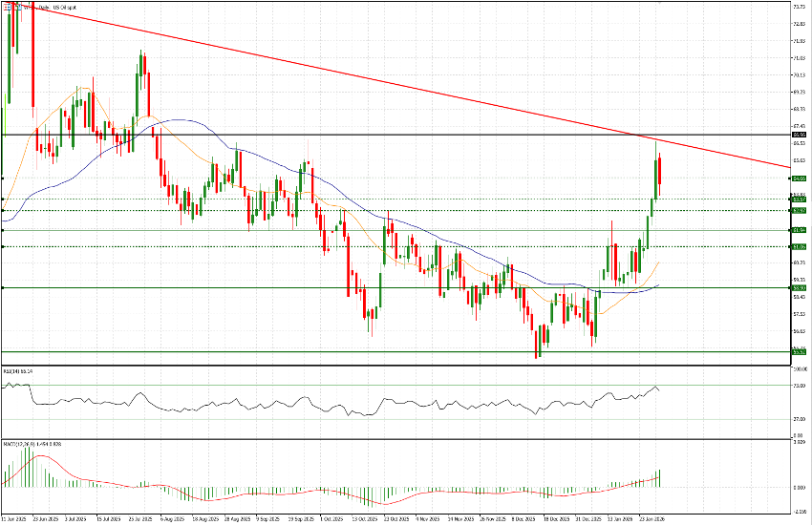The height and width of the screenshot is (525, 812).
Task: Click the 63.57 green level price tag
Action: [800, 199]
